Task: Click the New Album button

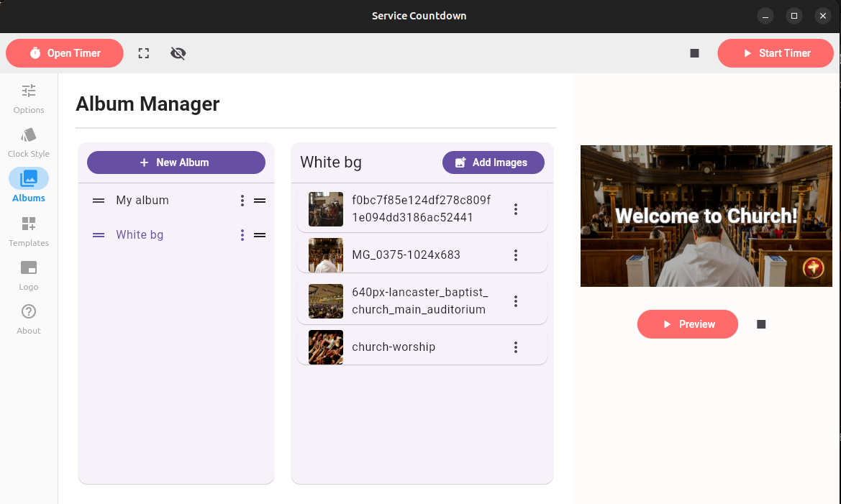Action: click(x=176, y=162)
